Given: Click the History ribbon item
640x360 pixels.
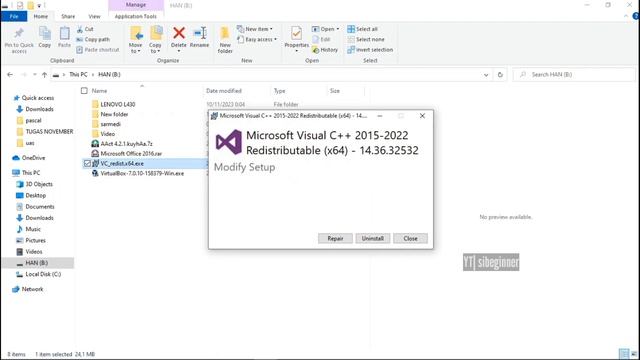Looking at the screenshot, I should pos(325,49).
